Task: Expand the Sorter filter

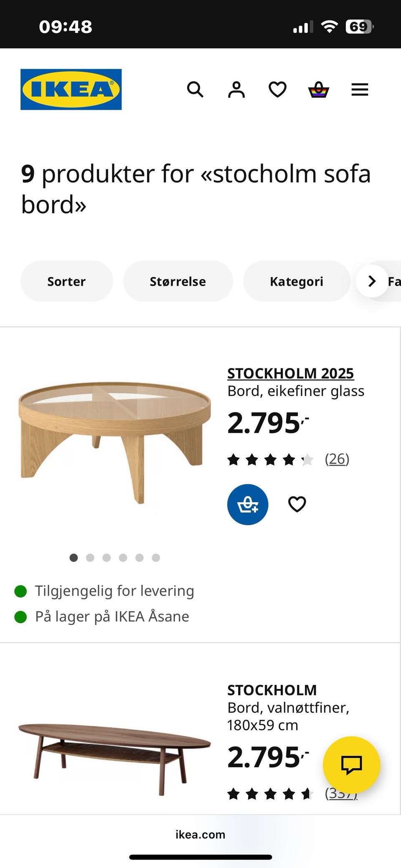Action: pyautogui.click(x=66, y=281)
